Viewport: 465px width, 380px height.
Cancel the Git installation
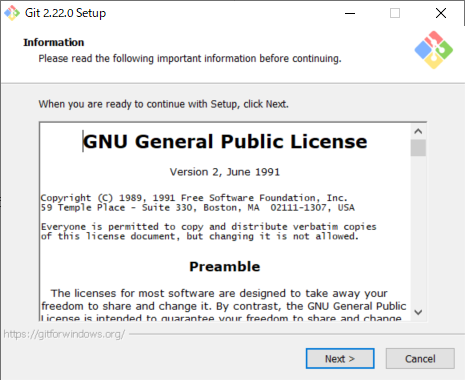(420, 359)
